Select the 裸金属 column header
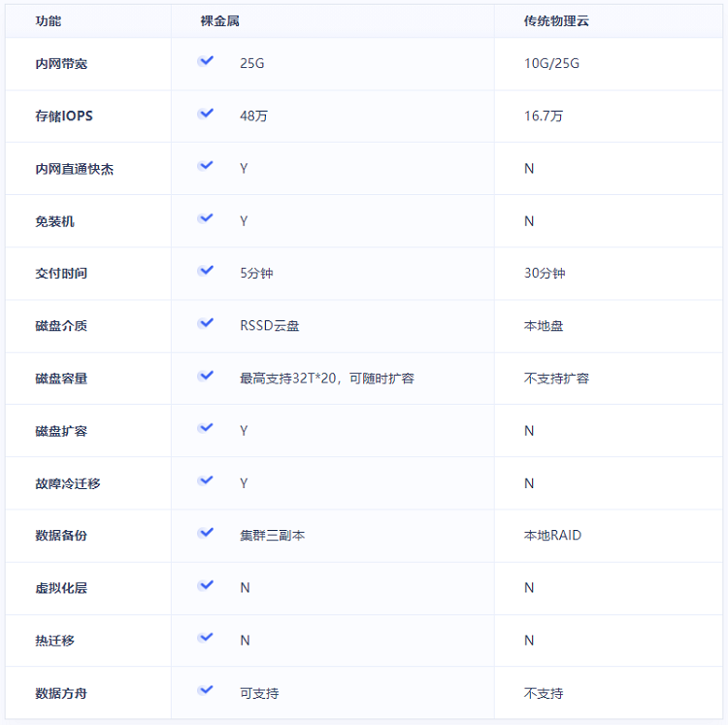The width and height of the screenshot is (728, 725). pos(219,21)
